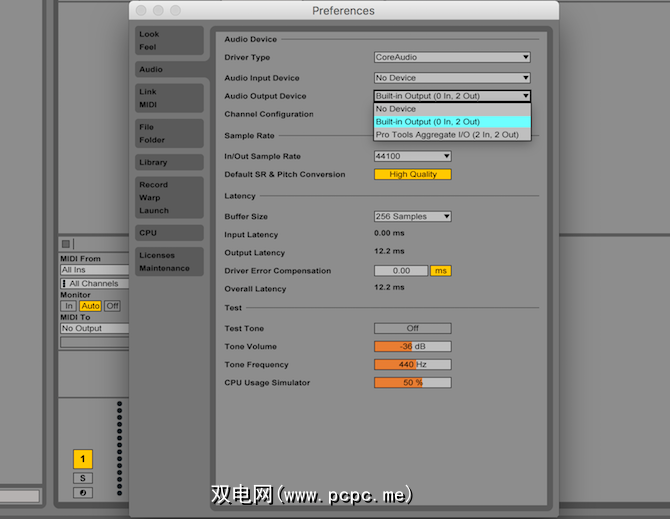Image resolution: width=670 pixels, height=519 pixels.
Task: Toggle track 1 activator button
Action: tap(83, 459)
